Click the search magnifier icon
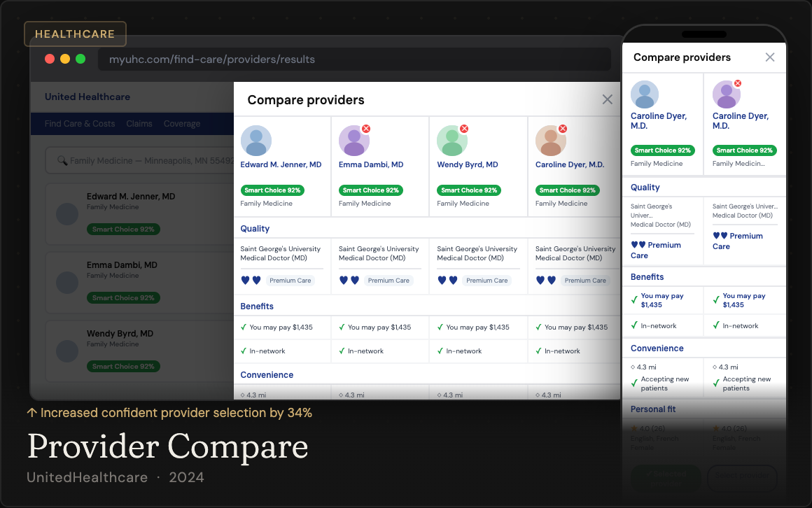Screen dimensions: 812x508 click(x=62, y=160)
